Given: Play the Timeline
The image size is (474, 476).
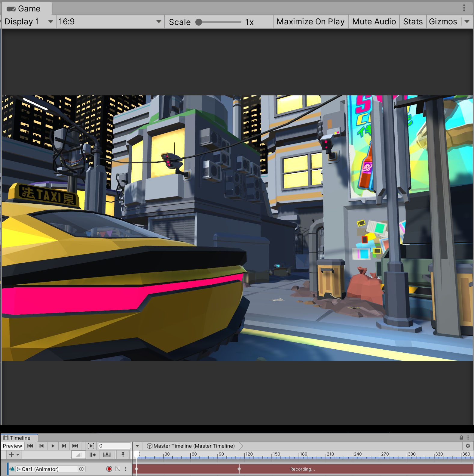Looking at the screenshot, I should [53, 446].
